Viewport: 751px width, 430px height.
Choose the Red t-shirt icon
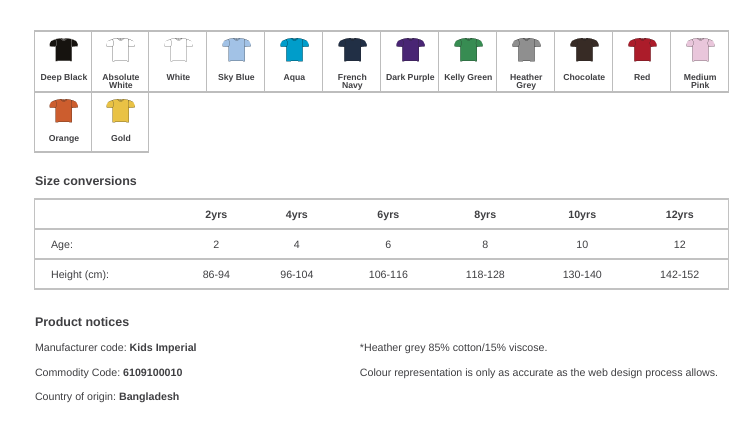click(x=642, y=50)
